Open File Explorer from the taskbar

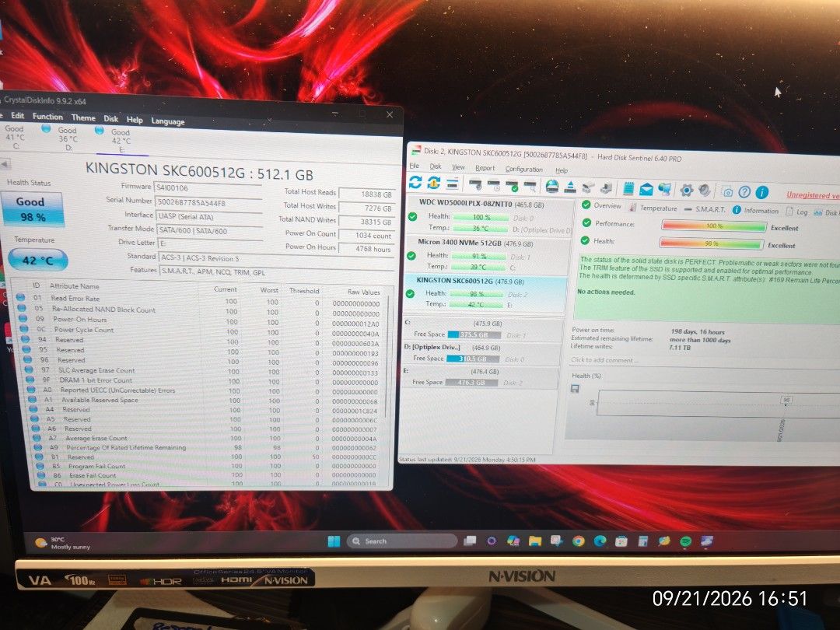pos(534,541)
